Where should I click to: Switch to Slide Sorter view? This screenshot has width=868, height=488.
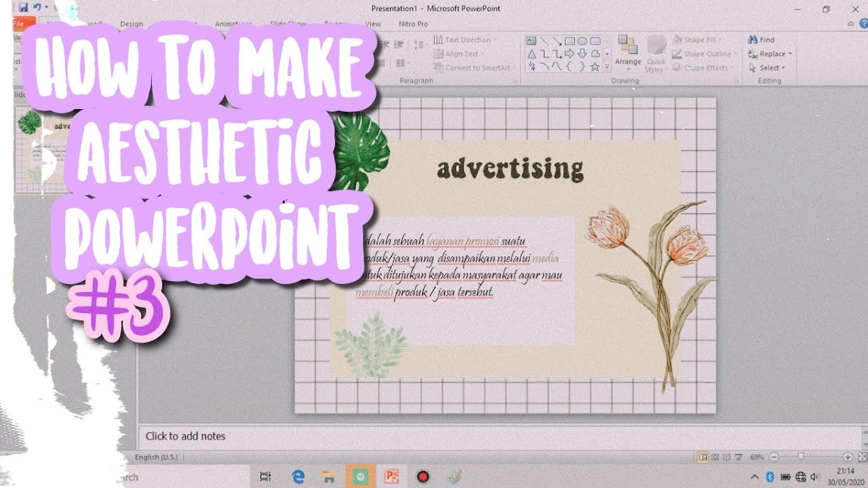coord(715,457)
